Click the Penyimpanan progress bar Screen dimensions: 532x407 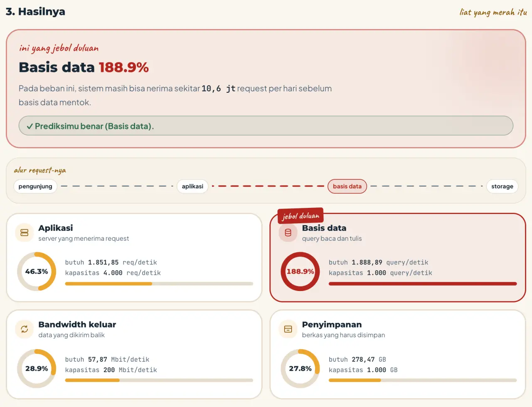point(423,380)
